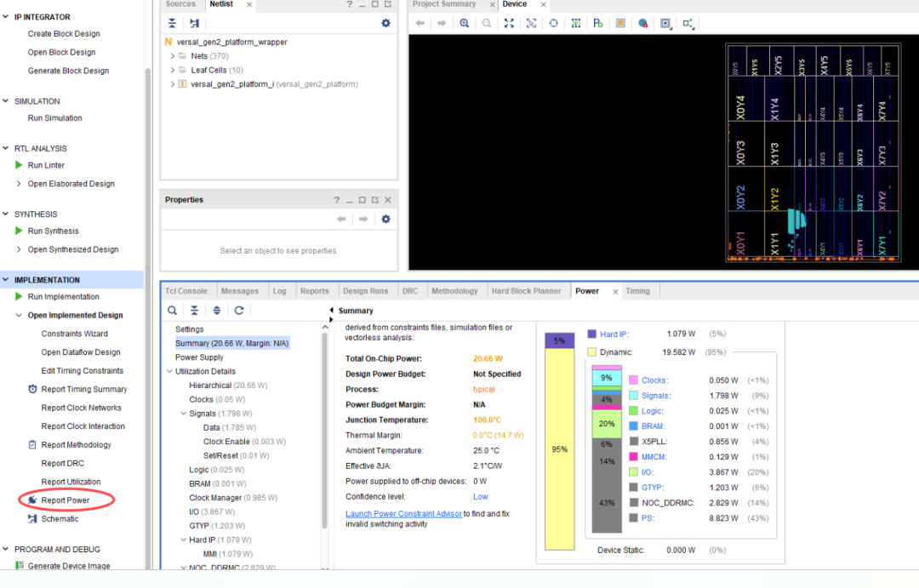This screenshot has height=588, width=919.
Task: Click the yellow Dynamic legend swatch
Action: pos(592,352)
